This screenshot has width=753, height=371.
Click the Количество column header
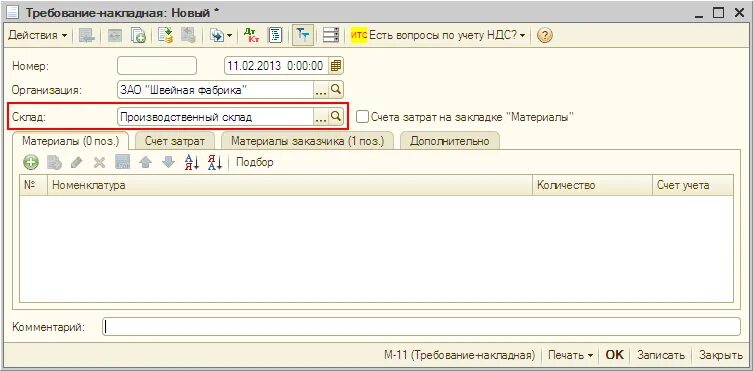[x=592, y=185]
